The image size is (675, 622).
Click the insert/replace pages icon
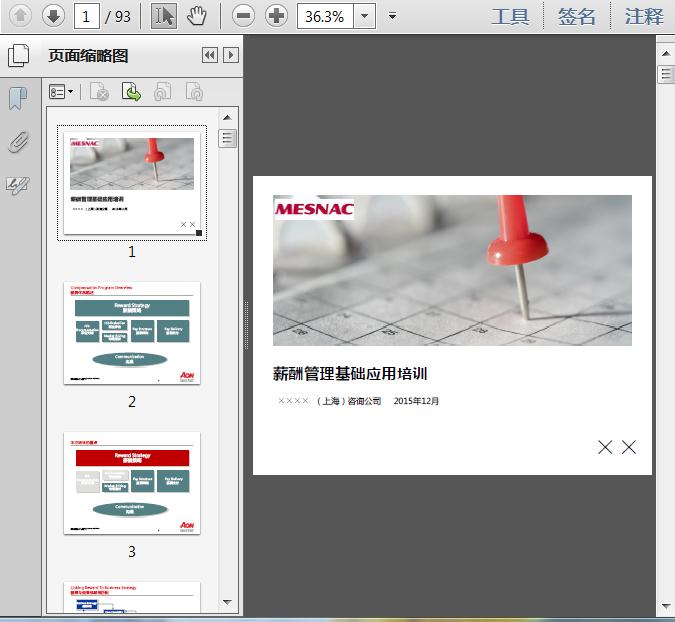point(131,92)
